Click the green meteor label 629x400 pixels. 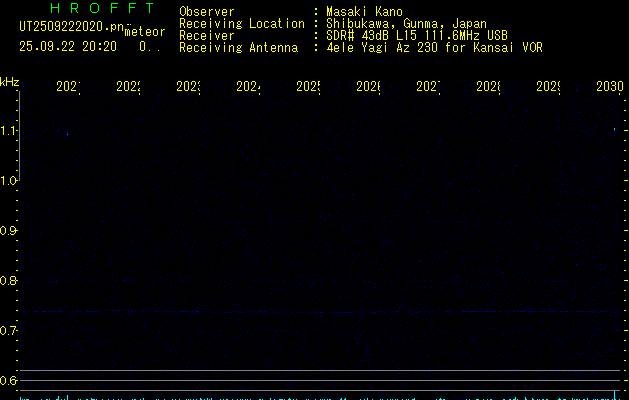[144, 32]
